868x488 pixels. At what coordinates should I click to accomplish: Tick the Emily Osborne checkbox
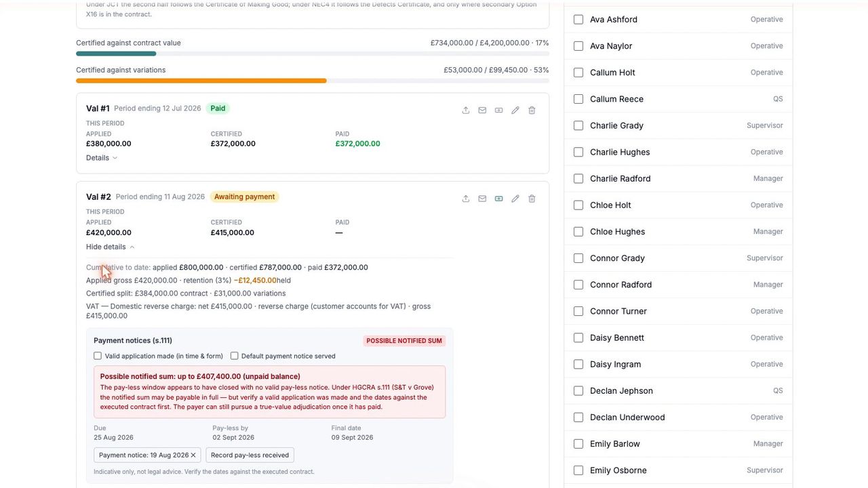point(578,470)
